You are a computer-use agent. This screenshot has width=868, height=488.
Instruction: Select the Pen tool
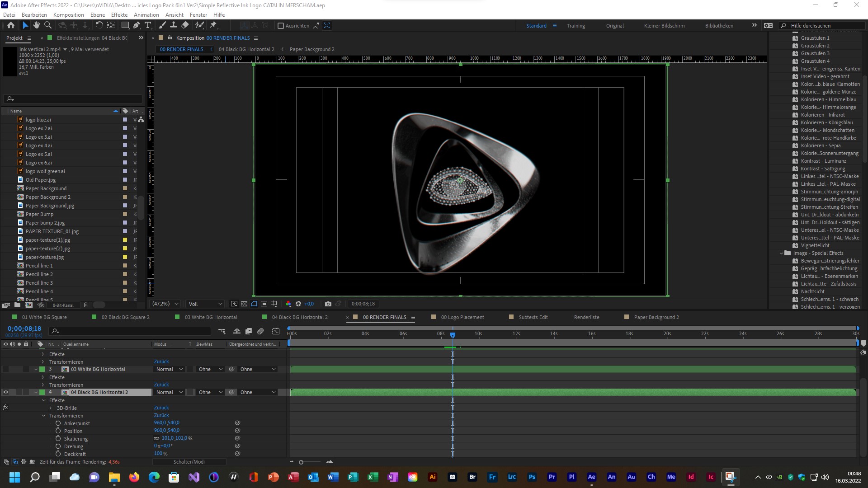click(136, 25)
